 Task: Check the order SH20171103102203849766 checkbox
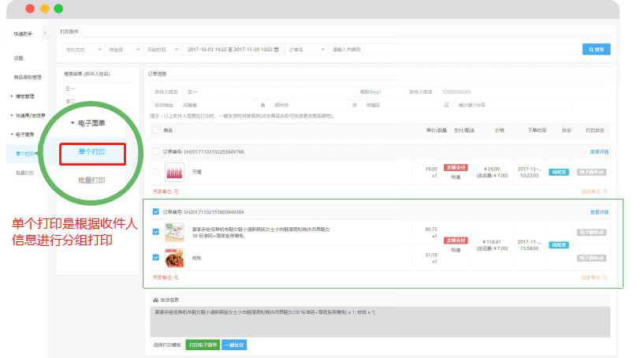point(156,151)
